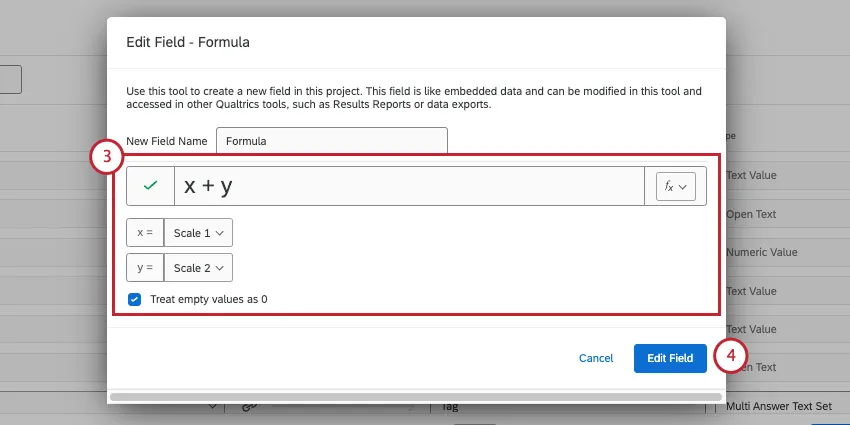Screen dimensions: 850x425
Task: Click the green formula validation checkmark
Action: (150, 186)
